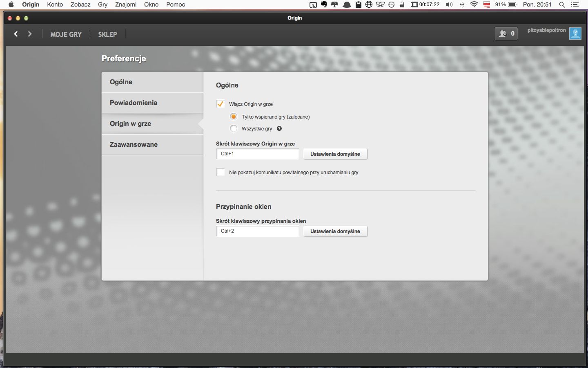This screenshot has height=368, width=588.
Task: Click the Pon. 20:51 clock
Action: 537,4
